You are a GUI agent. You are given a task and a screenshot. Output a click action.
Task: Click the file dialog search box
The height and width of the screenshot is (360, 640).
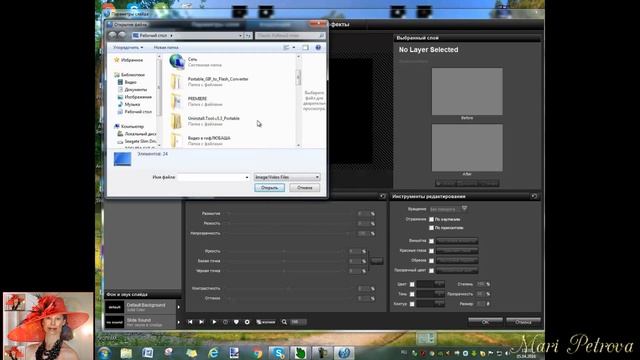click(x=290, y=36)
